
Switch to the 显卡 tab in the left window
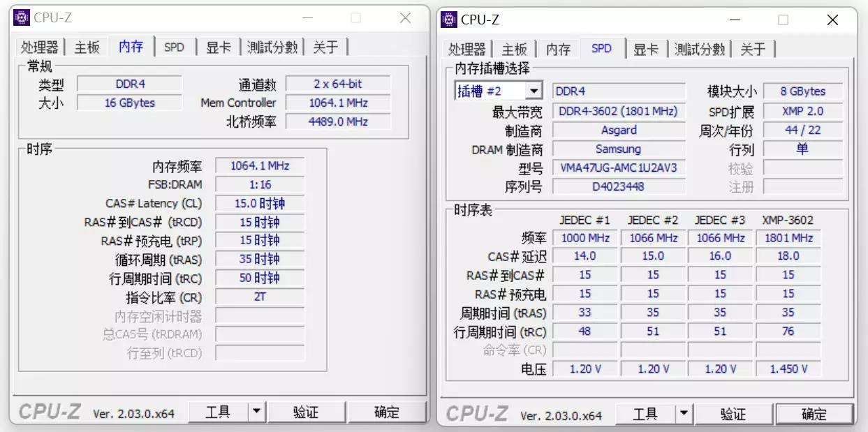(x=218, y=47)
